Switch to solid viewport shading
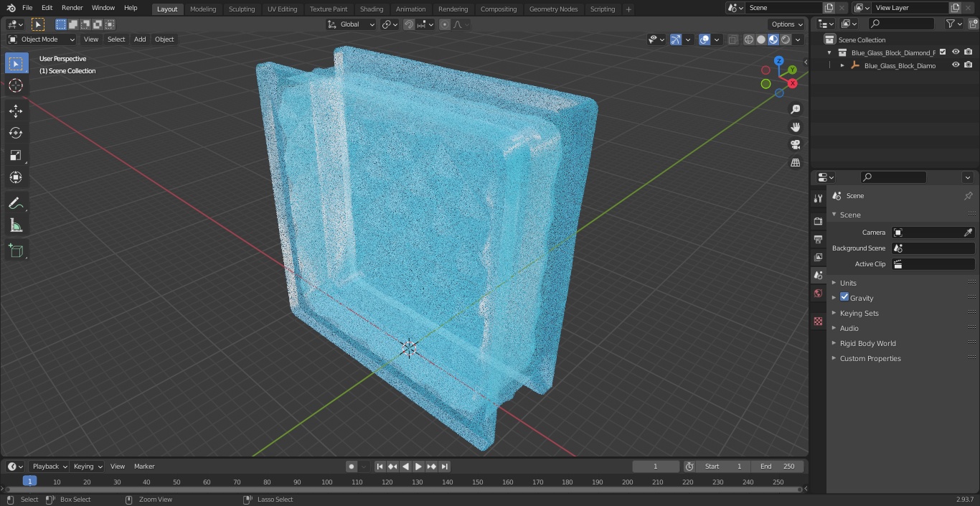This screenshot has height=506, width=980. (761, 39)
